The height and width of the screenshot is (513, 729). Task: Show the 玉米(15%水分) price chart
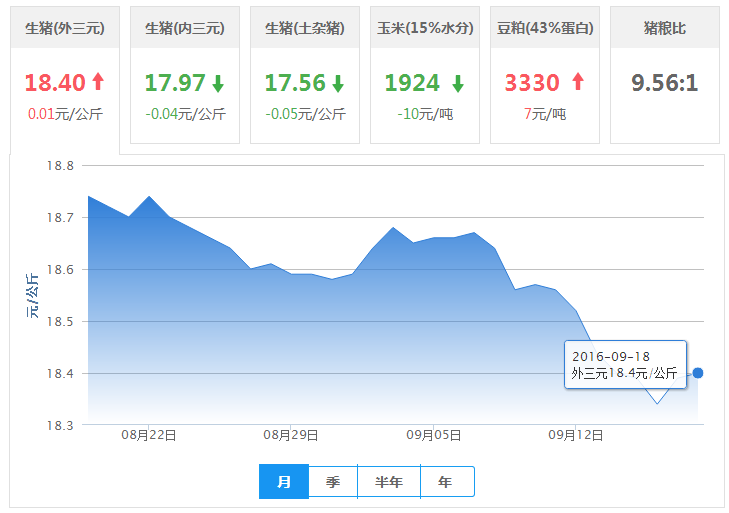pyautogui.click(x=424, y=28)
